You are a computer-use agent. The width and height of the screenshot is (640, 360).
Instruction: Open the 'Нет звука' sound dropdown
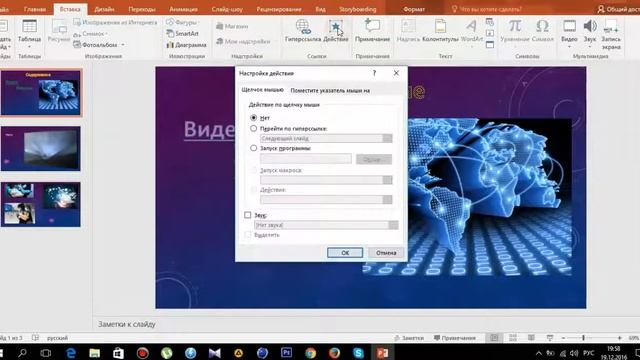(393, 225)
